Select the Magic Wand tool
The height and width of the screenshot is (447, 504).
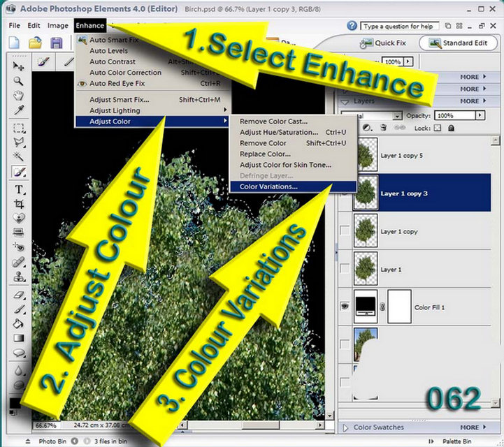point(18,156)
